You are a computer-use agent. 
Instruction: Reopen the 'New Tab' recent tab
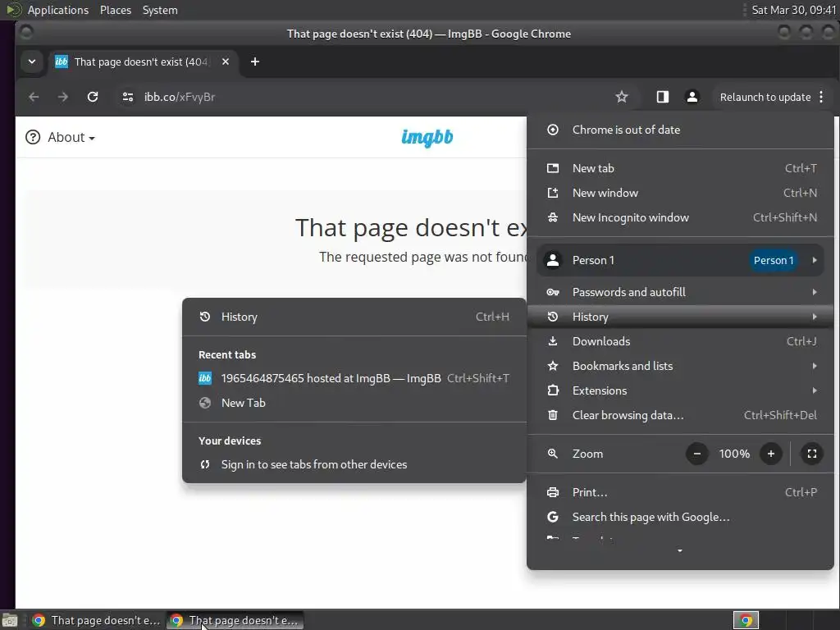tap(354, 403)
